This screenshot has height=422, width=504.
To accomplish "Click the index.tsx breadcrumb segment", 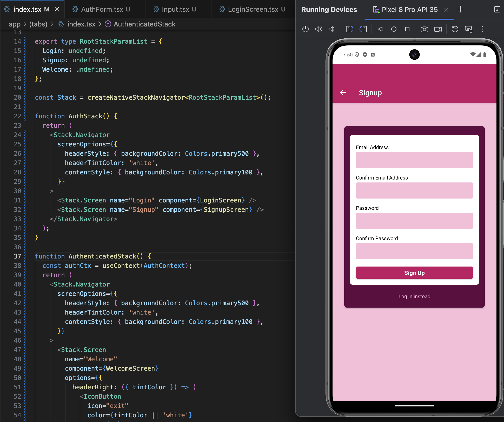I will (x=81, y=24).
